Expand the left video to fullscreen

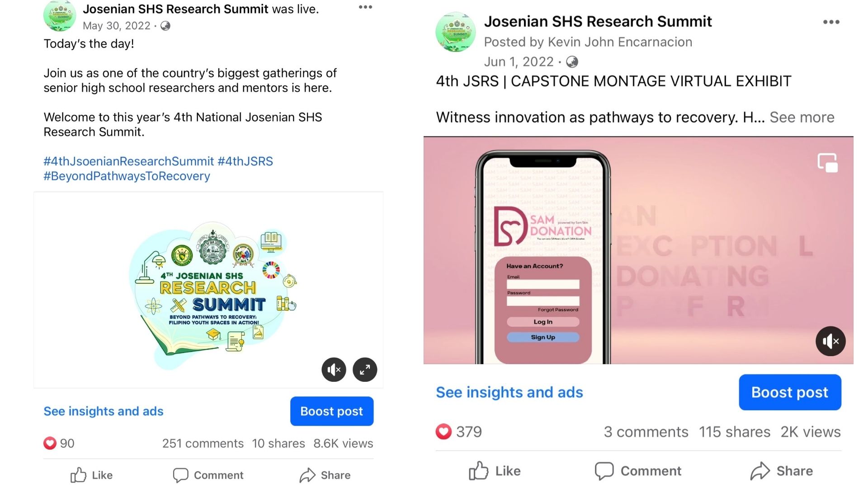click(x=365, y=370)
